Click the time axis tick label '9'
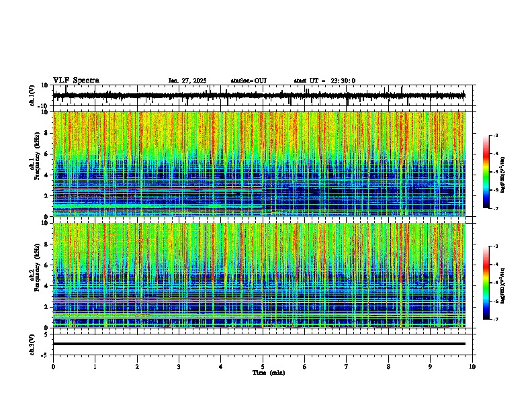 click(x=430, y=367)
